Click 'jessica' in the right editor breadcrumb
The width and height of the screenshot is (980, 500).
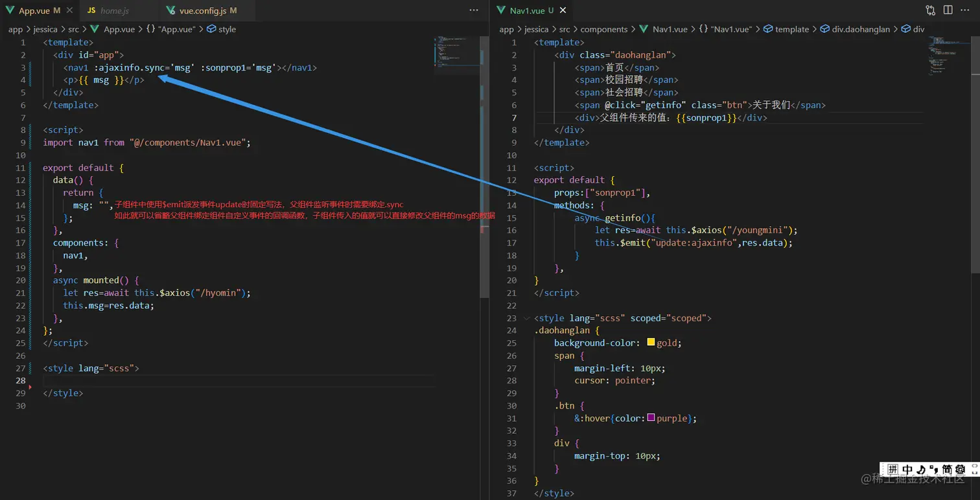tap(537, 29)
